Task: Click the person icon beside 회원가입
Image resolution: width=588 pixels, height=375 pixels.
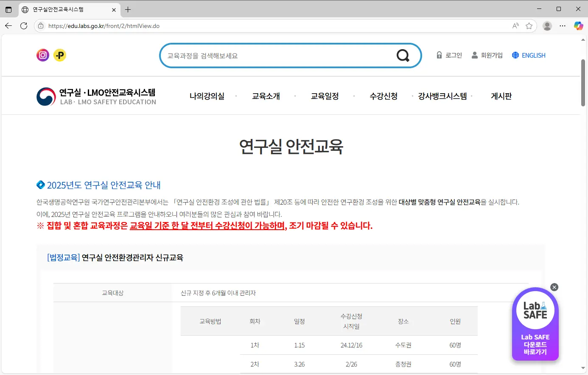Action: (474, 55)
